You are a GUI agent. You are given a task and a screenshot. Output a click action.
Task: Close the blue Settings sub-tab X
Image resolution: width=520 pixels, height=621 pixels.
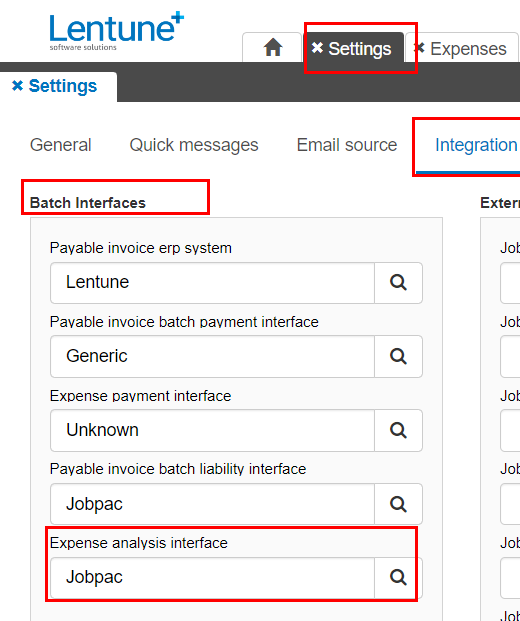[17, 85]
